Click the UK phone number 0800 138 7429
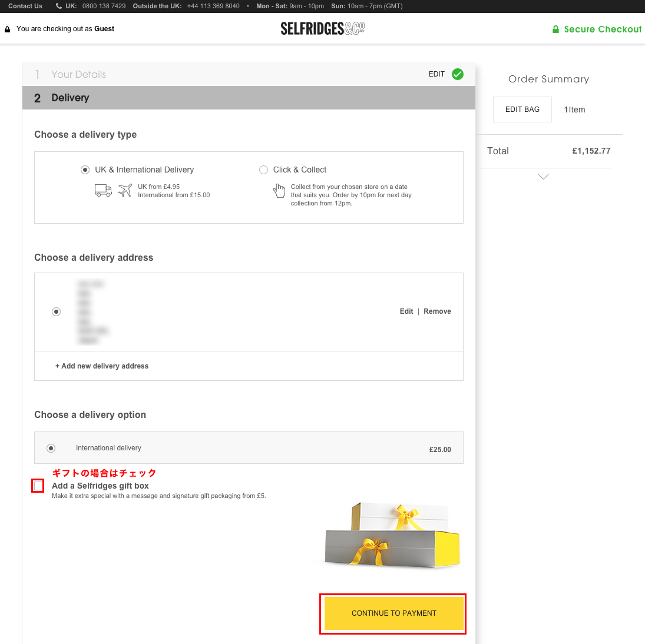This screenshot has height=644, width=645. 104,6
